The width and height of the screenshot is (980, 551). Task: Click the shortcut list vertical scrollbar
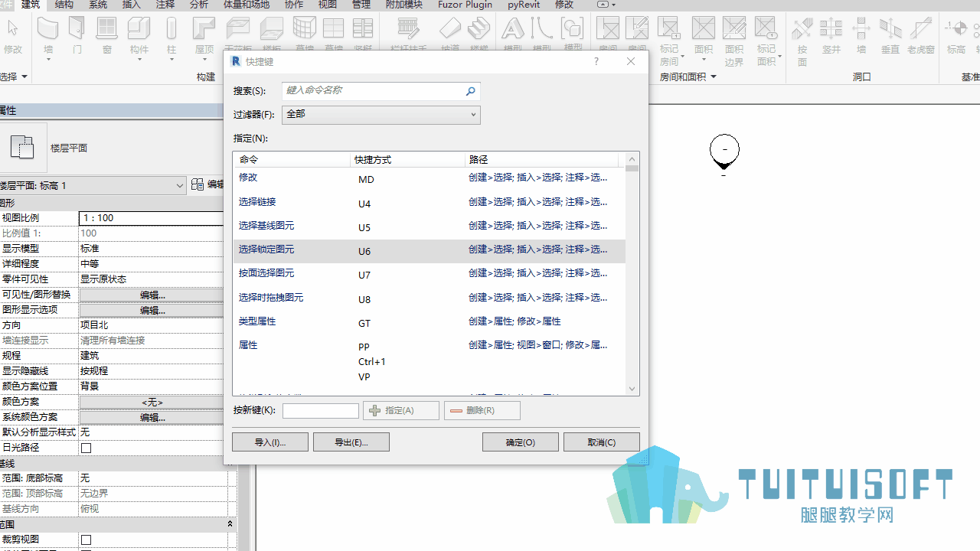(632, 273)
